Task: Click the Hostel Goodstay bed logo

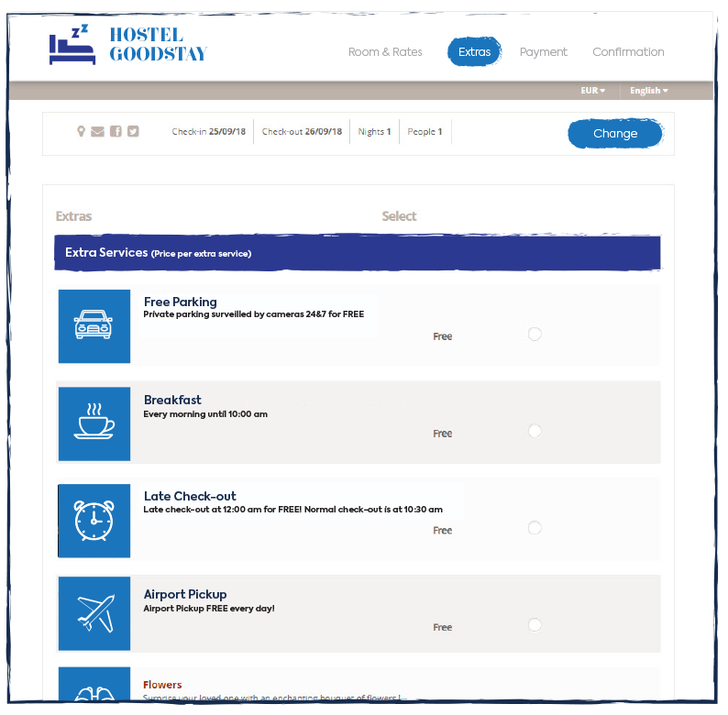Action: 72,45
